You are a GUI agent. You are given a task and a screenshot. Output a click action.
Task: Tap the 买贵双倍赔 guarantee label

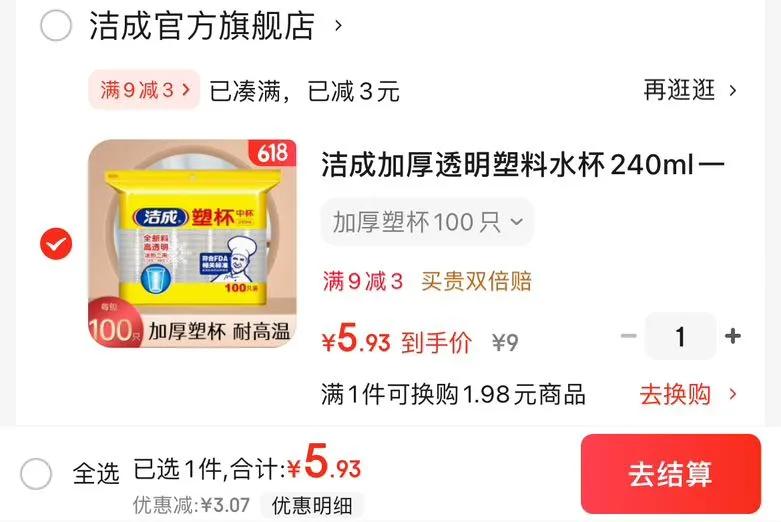coord(476,281)
